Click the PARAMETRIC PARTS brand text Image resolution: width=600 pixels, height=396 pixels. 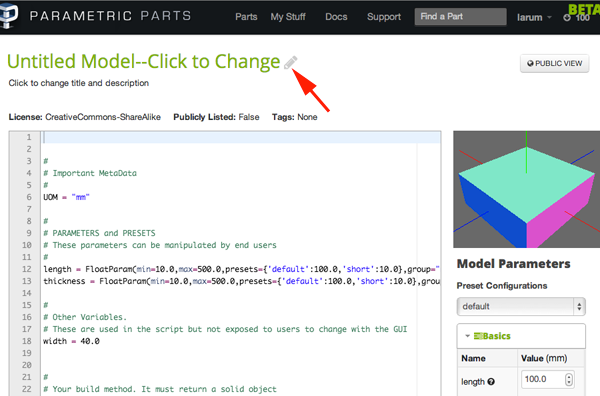(x=110, y=16)
